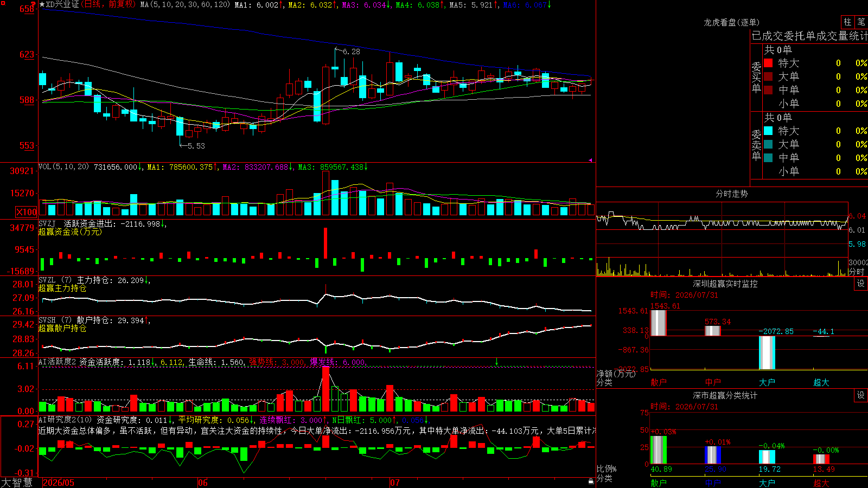Click the 时间: 2026/07/31 label in 深圳超赢实时监控
The image size is (868, 488).
684,295
